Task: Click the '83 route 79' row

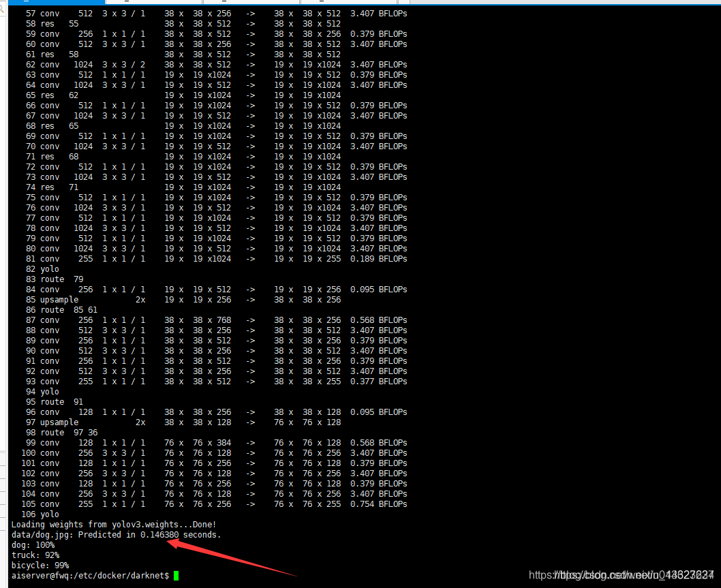Action: tap(55, 279)
